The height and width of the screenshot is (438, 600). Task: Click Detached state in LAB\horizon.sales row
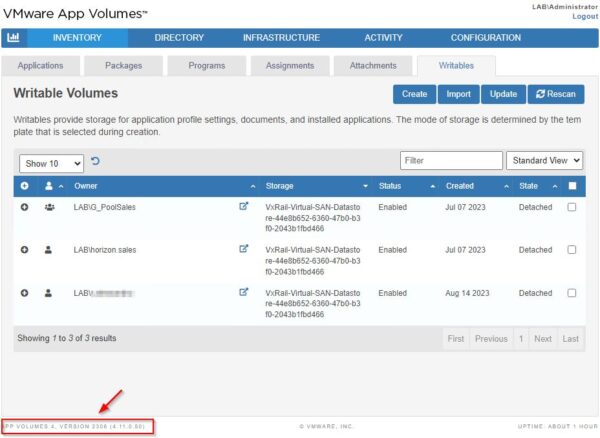coord(535,250)
